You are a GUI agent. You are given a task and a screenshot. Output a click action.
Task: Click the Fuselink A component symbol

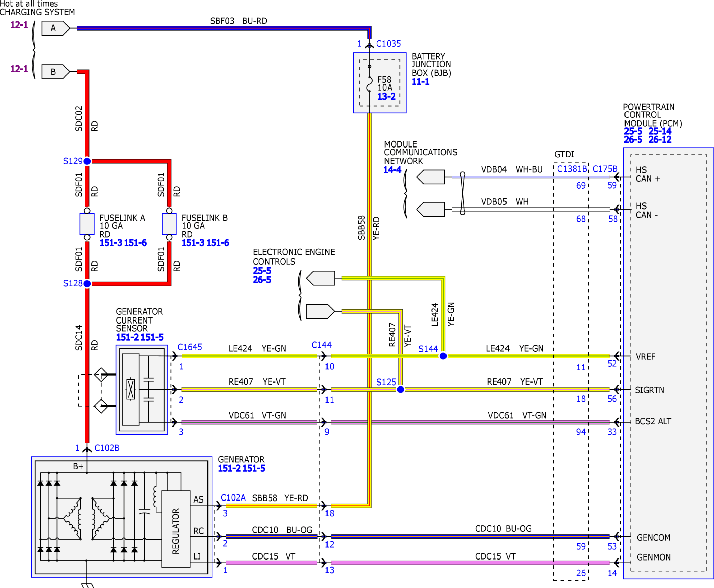87,224
